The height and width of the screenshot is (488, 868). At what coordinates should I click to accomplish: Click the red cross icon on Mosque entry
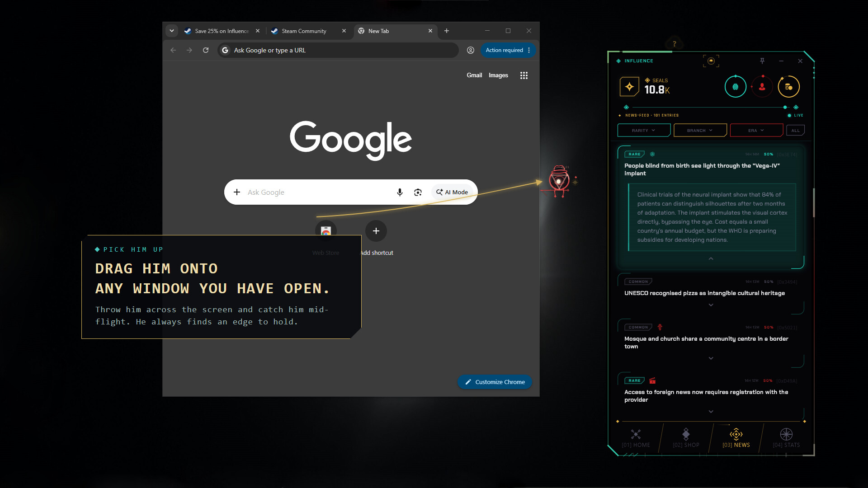(x=660, y=327)
